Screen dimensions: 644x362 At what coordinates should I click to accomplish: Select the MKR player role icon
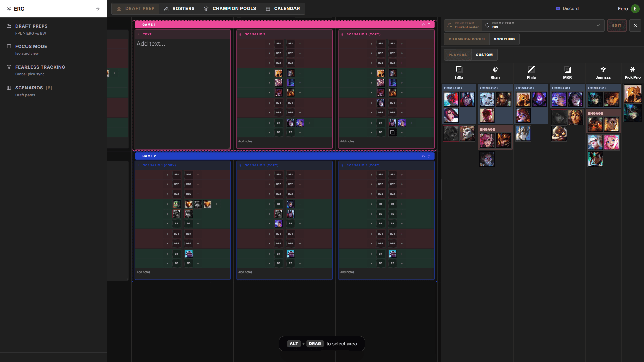567,69
